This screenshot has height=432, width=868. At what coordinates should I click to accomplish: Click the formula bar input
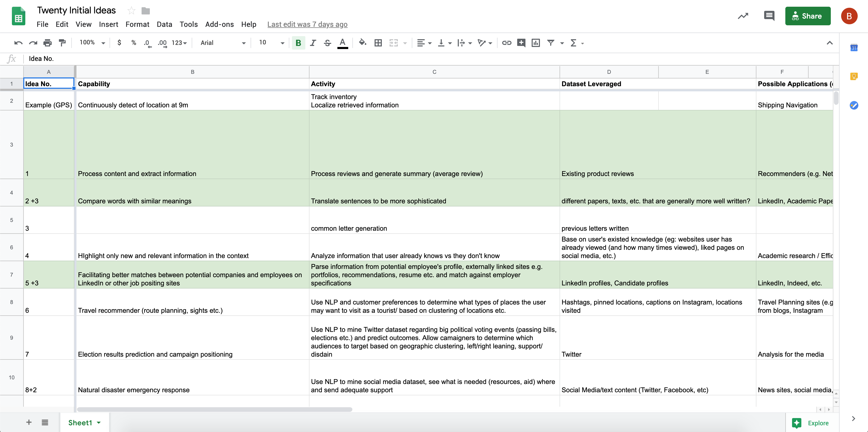pos(431,59)
